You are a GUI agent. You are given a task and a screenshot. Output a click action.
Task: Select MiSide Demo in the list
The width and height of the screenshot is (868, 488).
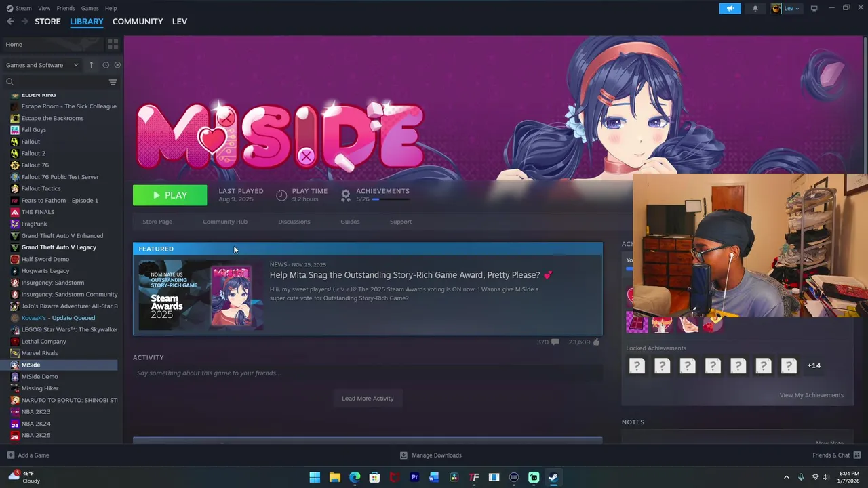[40, 377]
